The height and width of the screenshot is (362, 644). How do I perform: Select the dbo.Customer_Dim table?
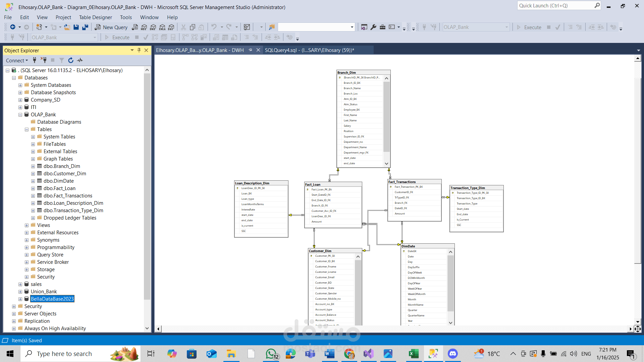[x=65, y=174]
